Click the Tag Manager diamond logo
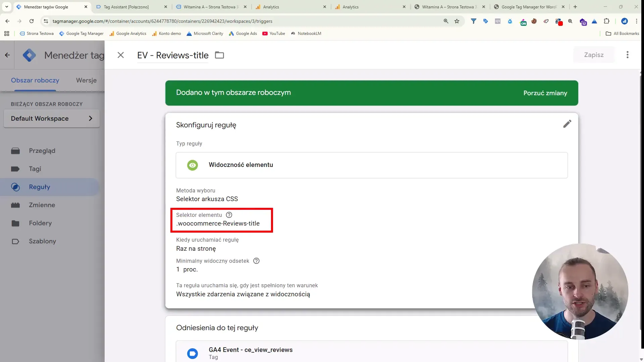 (x=29, y=55)
